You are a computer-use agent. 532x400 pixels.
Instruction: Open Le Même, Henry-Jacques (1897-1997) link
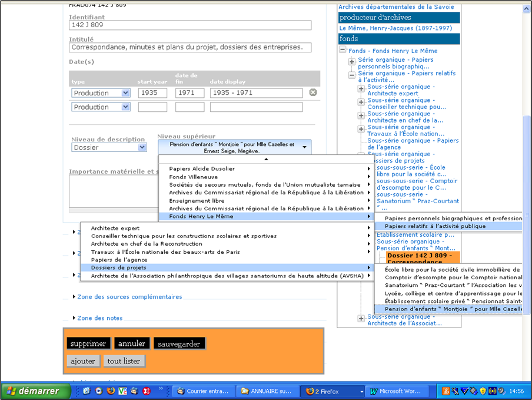coord(395,28)
